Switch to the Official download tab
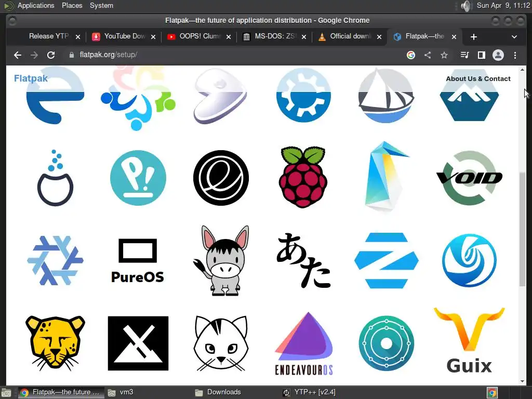This screenshot has height=399, width=532. point(350,36)
